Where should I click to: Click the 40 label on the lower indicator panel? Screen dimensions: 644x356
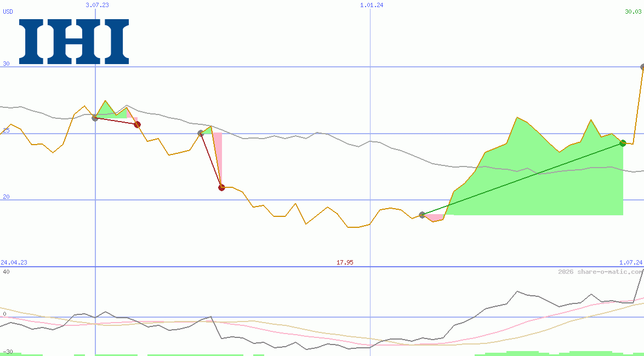pyautogui.click(x=5, y=271)
